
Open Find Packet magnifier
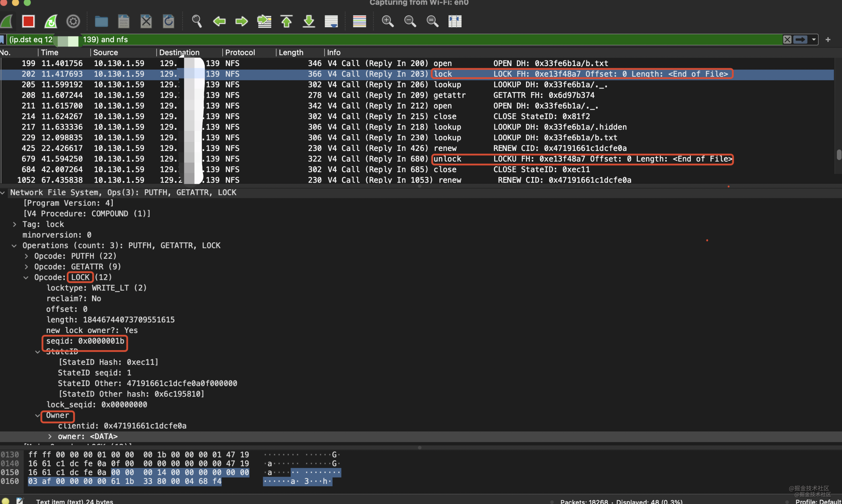197,21
